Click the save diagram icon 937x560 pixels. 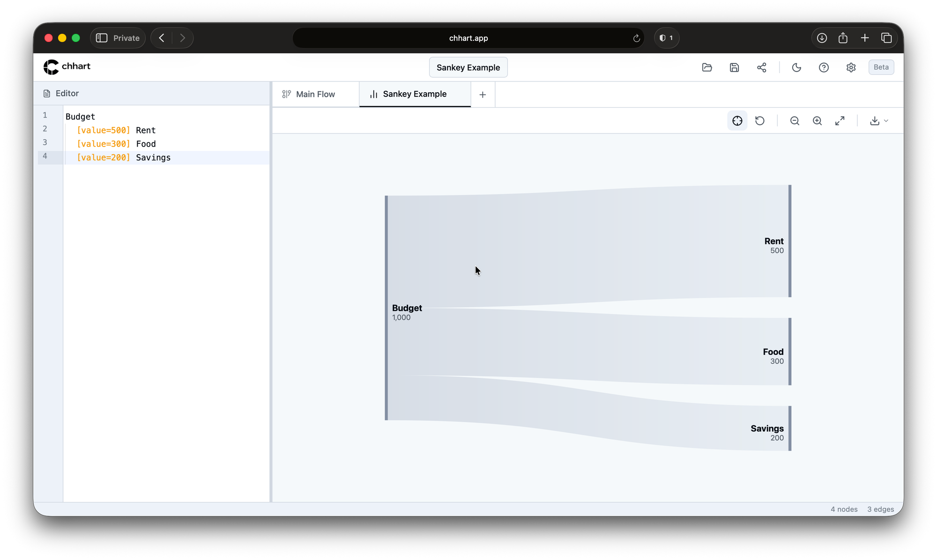click(734, 67)
